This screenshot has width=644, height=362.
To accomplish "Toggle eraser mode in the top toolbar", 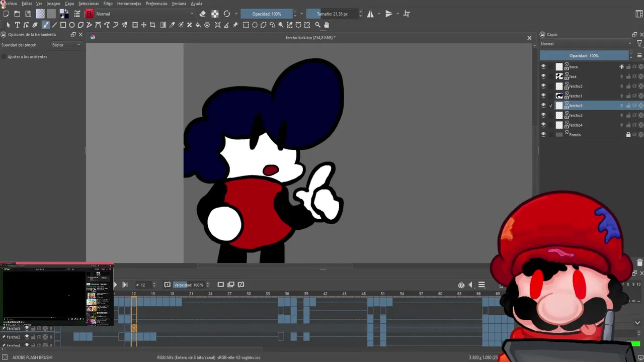I will point(202,14).
